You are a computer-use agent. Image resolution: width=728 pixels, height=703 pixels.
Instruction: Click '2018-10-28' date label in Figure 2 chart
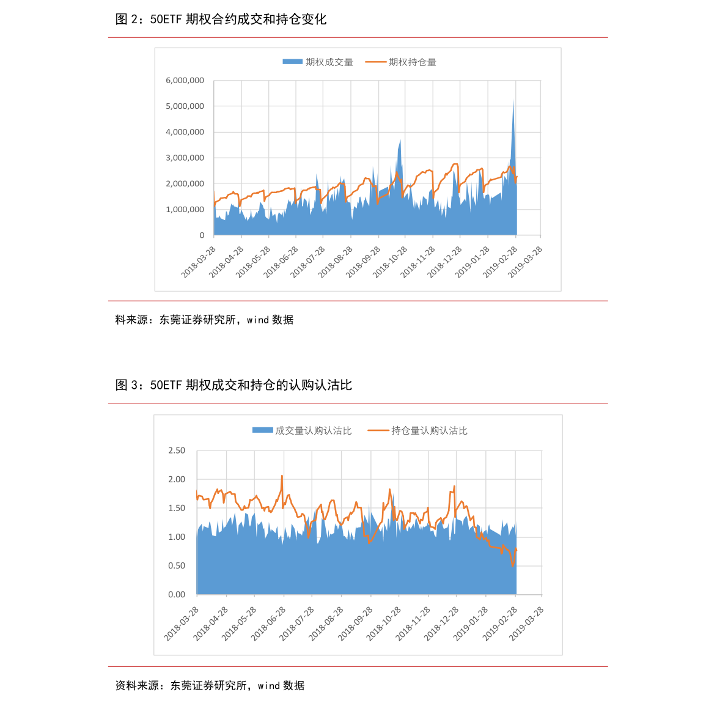pos(390,262)
